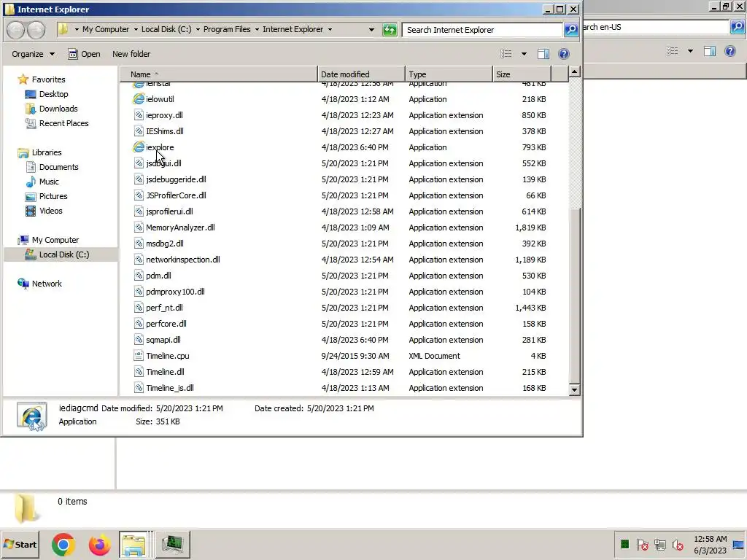The image size is (747, 560).
Task: Click the Search Internet Explorer input field
Action: 482,30
